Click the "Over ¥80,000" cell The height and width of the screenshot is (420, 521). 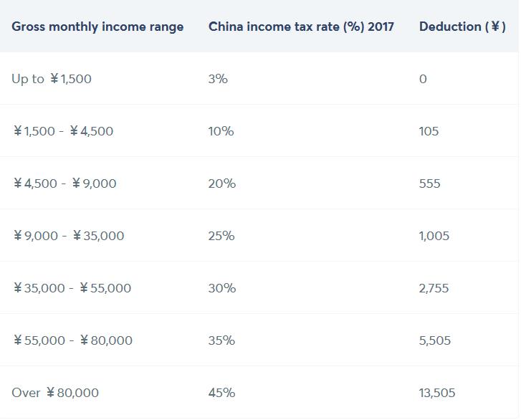[55, 393]
